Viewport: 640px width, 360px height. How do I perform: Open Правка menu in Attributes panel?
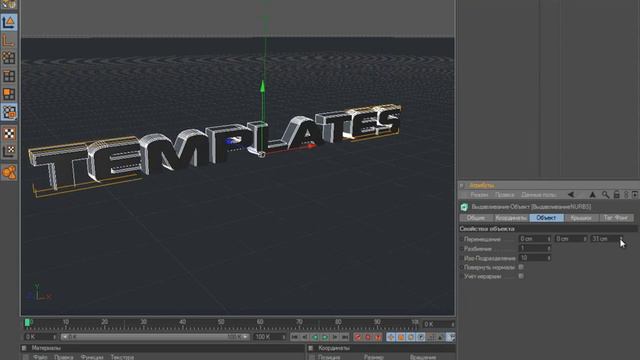(504, 195)
